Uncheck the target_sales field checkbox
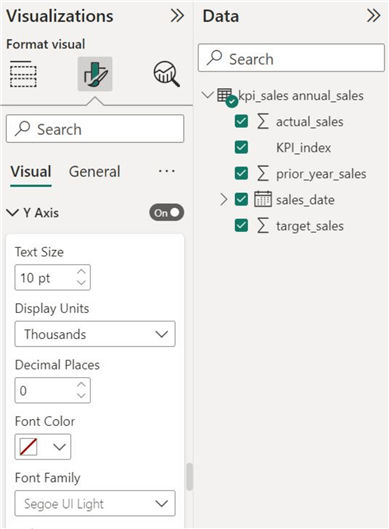Screen dimensions: 389x529 coord(241,225)
